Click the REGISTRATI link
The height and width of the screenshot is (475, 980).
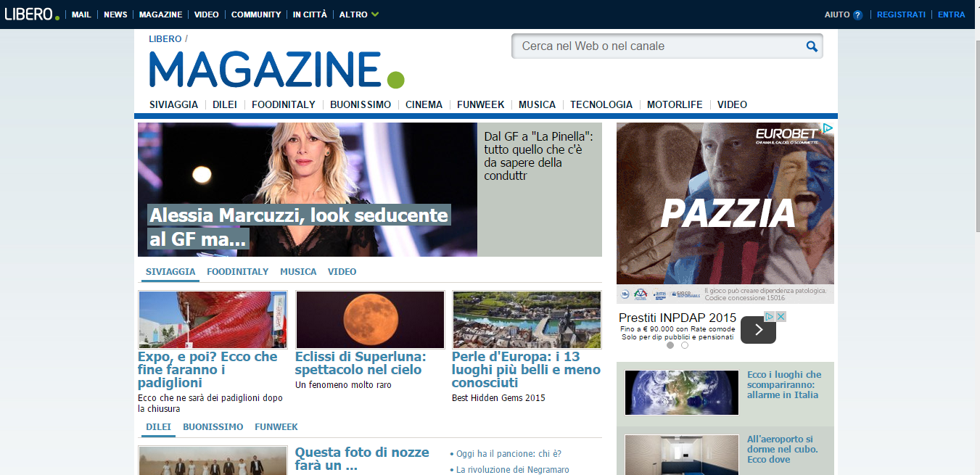pos(901,15)
